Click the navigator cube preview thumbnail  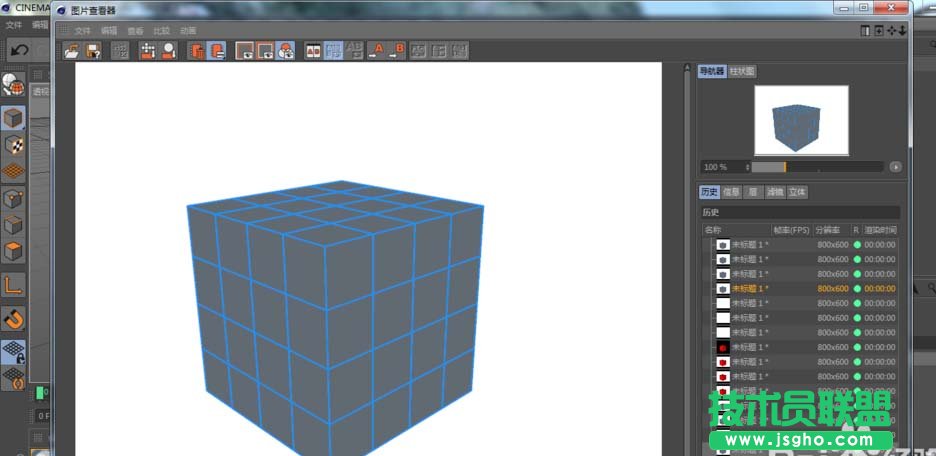click(x=801, y=120)
